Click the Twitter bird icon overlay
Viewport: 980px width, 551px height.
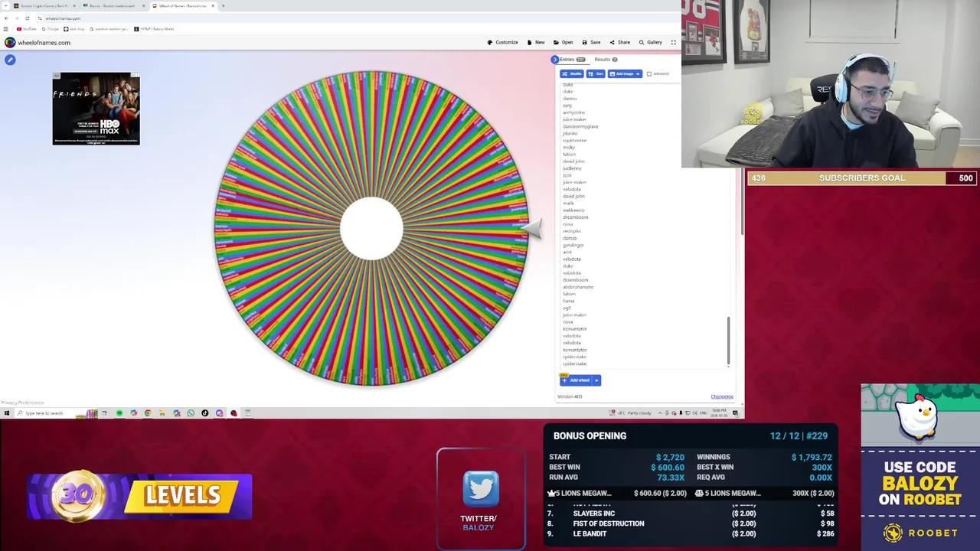(481, 489)
